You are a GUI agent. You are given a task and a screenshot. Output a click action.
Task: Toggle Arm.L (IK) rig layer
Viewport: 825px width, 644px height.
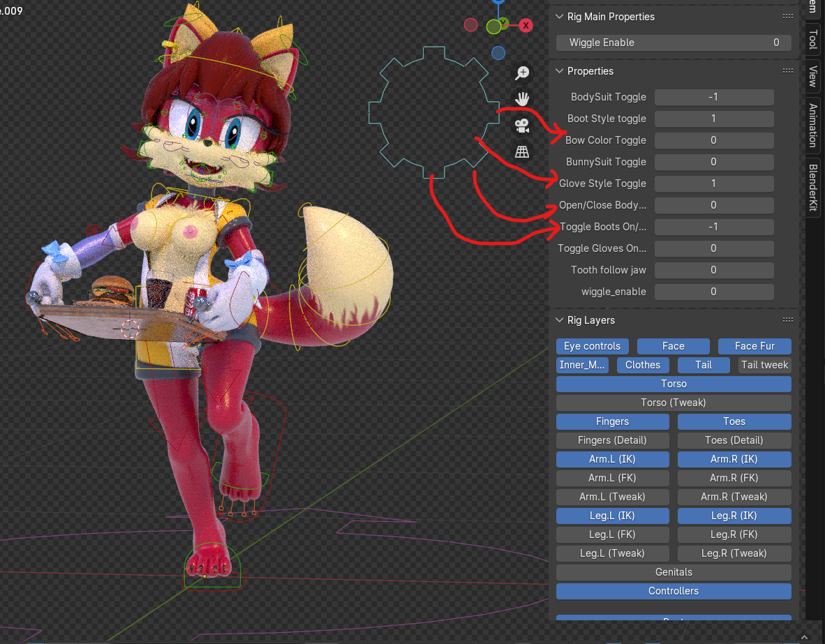(x=612, y=459)
